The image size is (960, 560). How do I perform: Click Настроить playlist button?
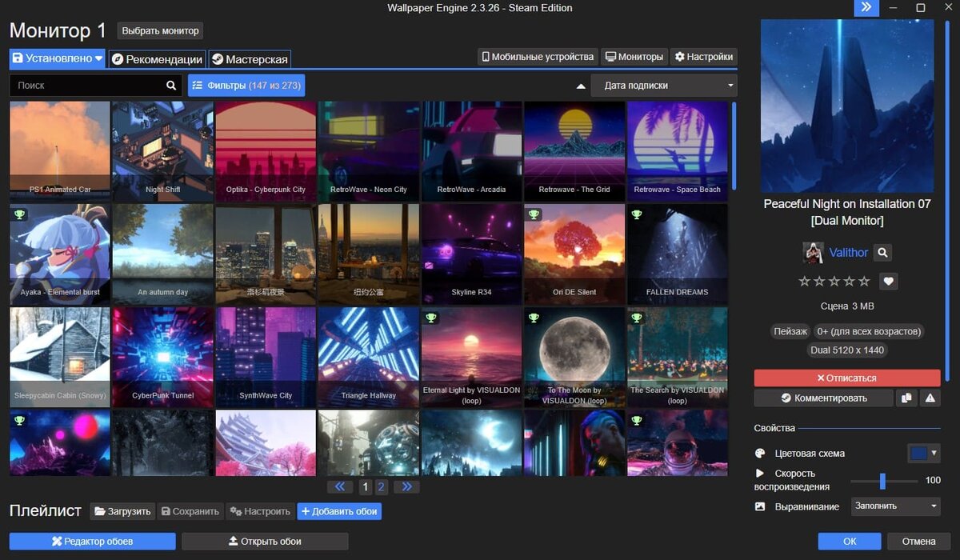(x=260, y=511)
